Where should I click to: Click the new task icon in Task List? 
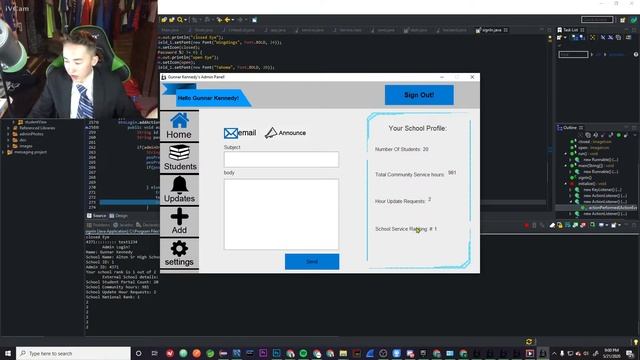click(560, 38)
